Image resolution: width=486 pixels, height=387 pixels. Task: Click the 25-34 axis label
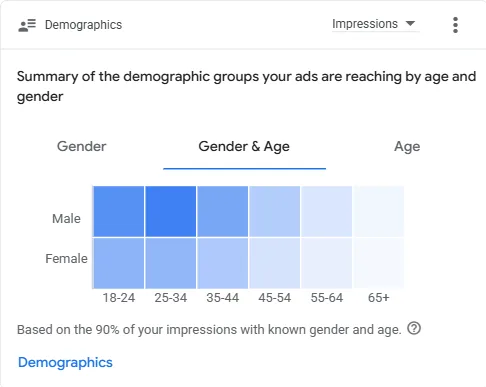pos(171,298)
